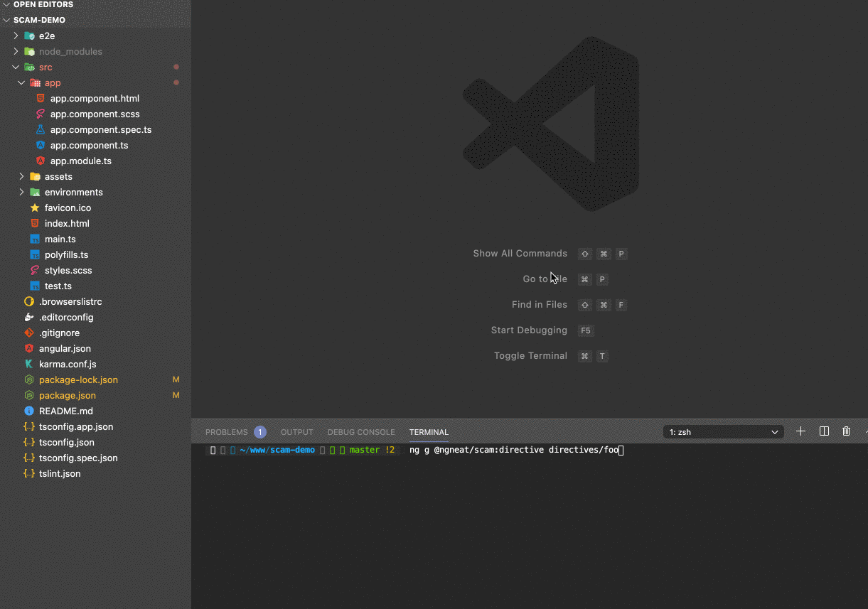This screenshot has width=868, height=609.
Task: Expand the node_modules folder chevron
Action: pos(16,51)
